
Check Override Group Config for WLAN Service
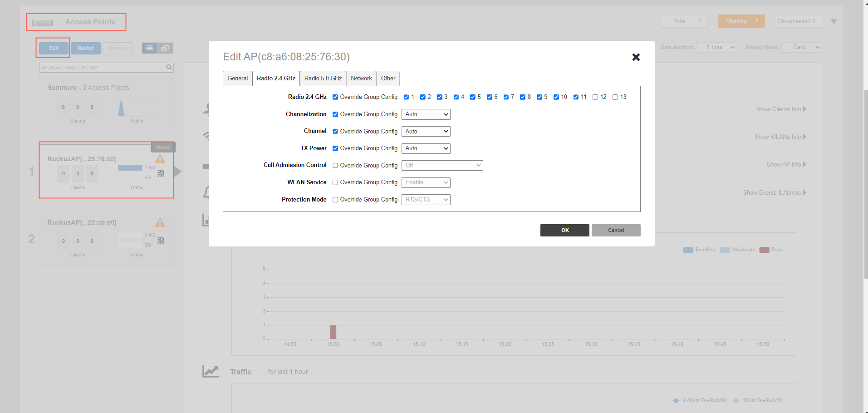pos(335,182)
